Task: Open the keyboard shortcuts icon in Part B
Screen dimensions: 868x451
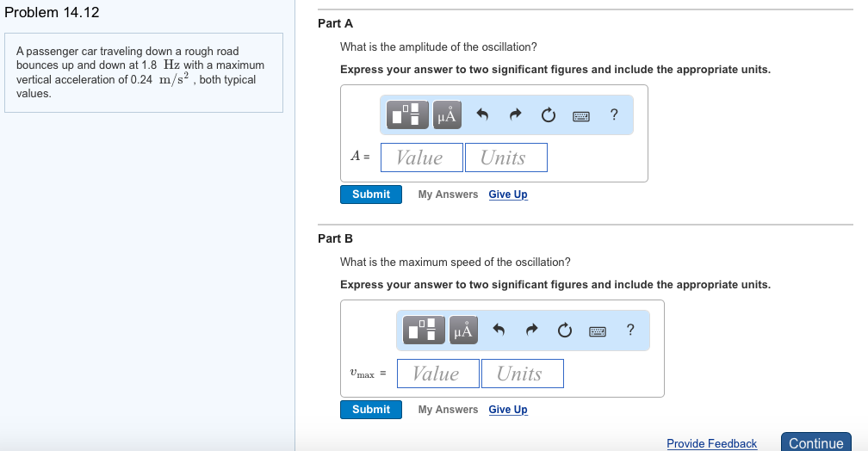Action: [598, 331]
